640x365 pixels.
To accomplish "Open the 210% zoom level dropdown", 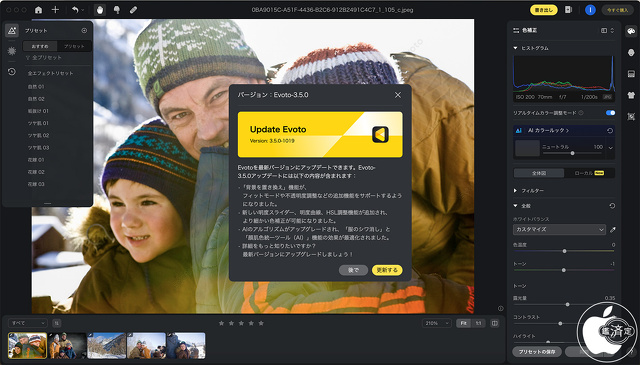I will pos(437,323).
